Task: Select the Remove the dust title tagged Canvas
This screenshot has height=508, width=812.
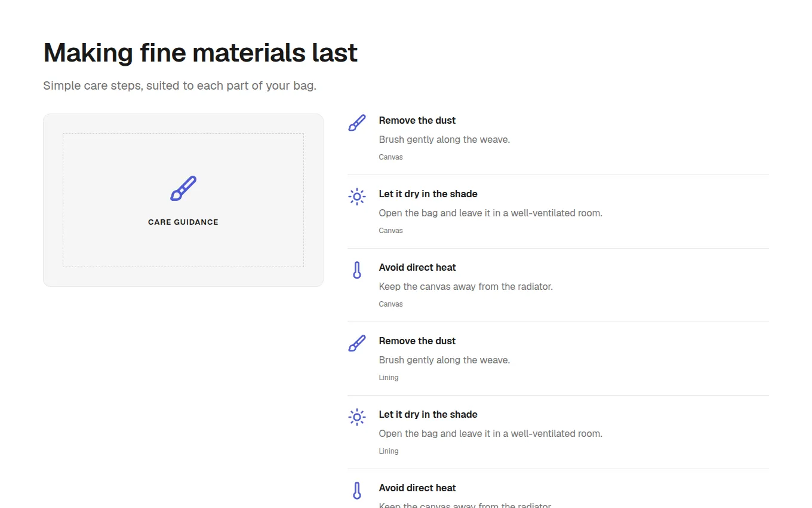Action: tap(417, 120)
